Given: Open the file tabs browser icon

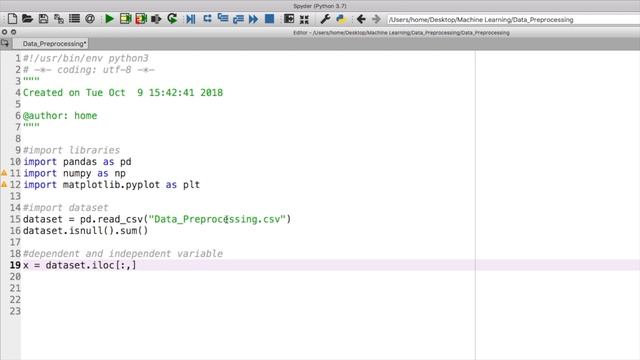Looking at the screenshot, I should [5, 43].
